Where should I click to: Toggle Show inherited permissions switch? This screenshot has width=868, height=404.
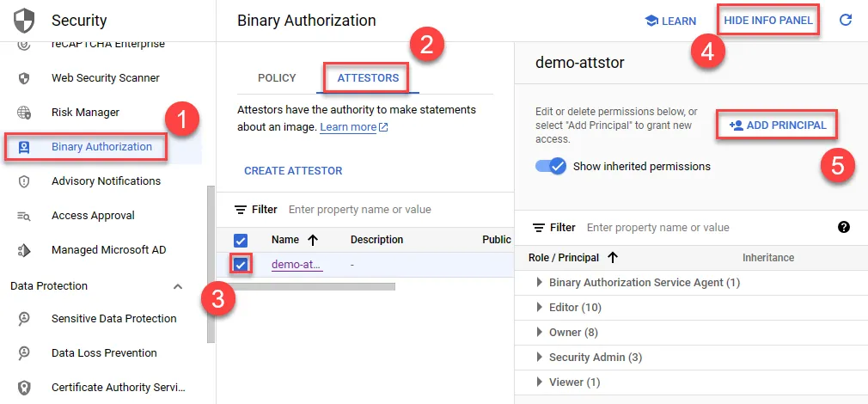click(x=551, y=166)
